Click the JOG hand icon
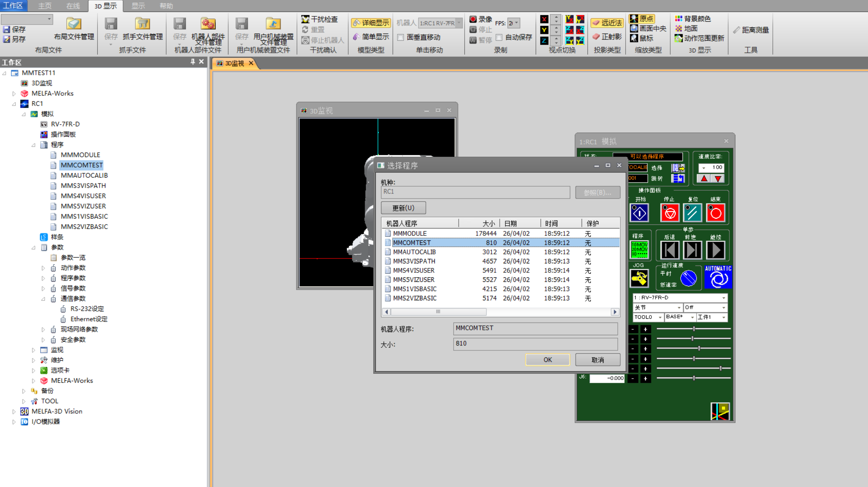The height and width of the screenshot is (487, 868). click(x=639, y=279)
